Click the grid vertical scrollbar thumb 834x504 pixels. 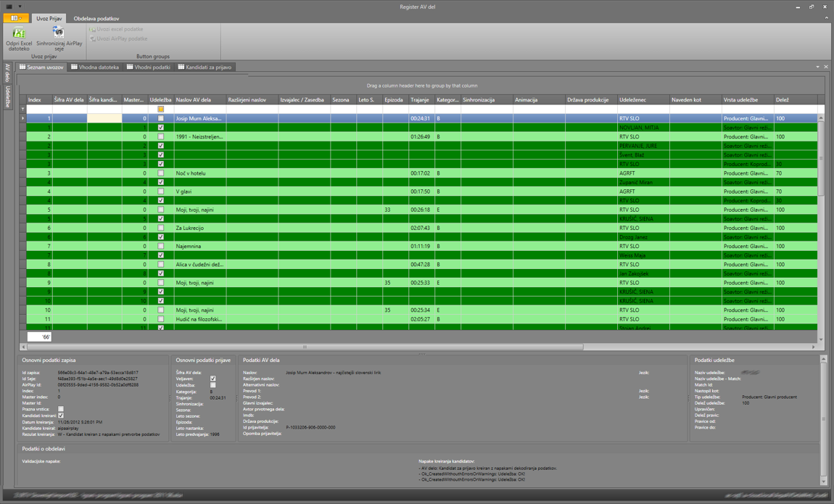point(821,160)
